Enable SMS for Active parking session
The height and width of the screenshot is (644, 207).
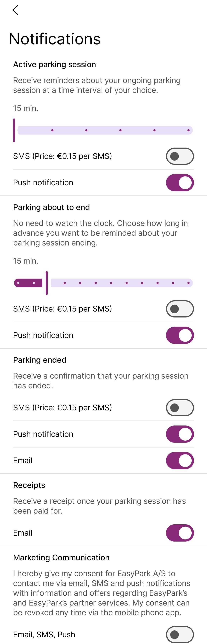pyautogui.click(x=180, y=156)
